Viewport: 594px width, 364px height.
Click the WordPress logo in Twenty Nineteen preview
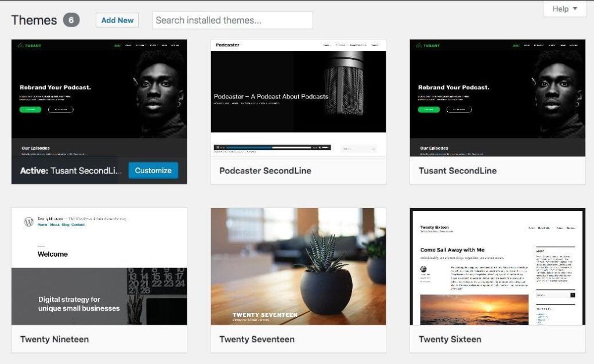(28, 221)
